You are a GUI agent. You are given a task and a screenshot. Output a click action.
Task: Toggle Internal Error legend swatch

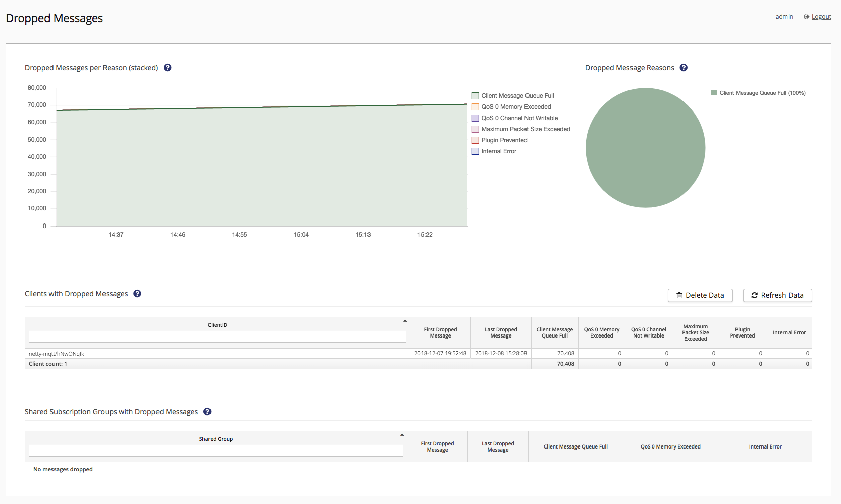click(476, 151)
